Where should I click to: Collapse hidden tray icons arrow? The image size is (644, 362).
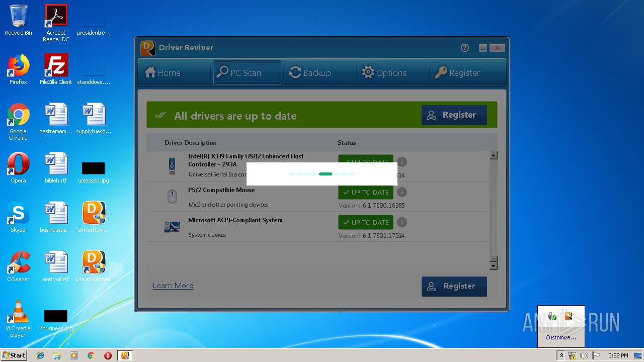pos(561,355)
